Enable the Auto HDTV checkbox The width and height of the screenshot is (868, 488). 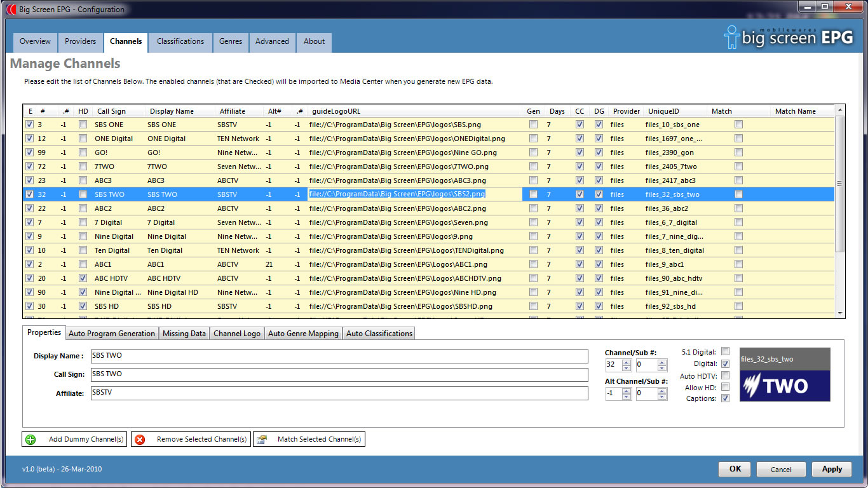[x=726, y=376]
